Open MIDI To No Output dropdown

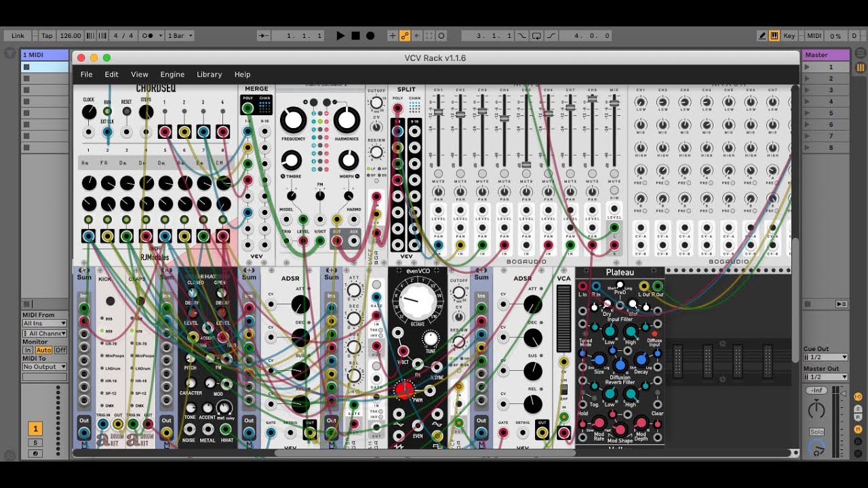(45, 367)
